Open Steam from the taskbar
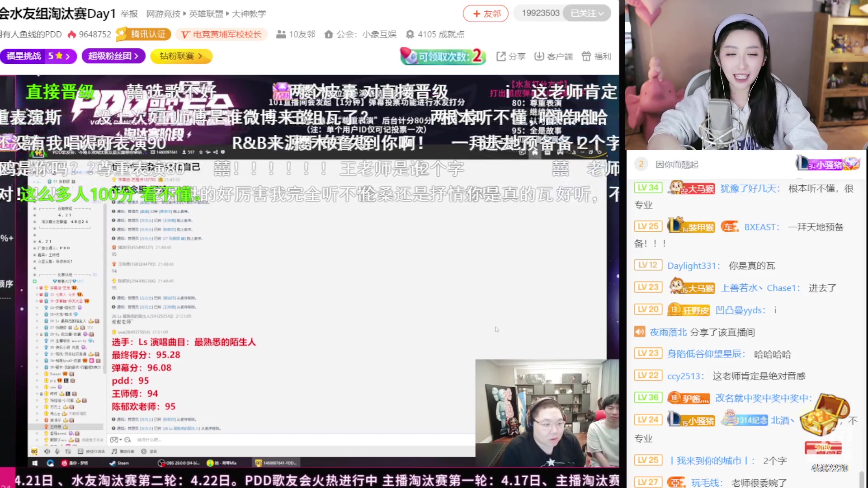The width and height of the screenshot is (868, 488). [x=119, y=463]
